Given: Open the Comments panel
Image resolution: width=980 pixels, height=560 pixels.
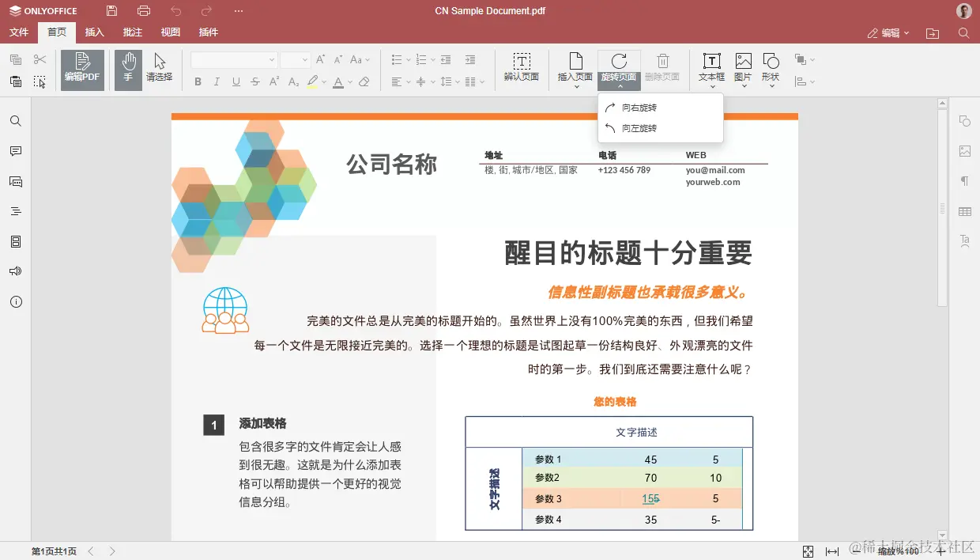Looking at the screenshot, I should point(16,151).
